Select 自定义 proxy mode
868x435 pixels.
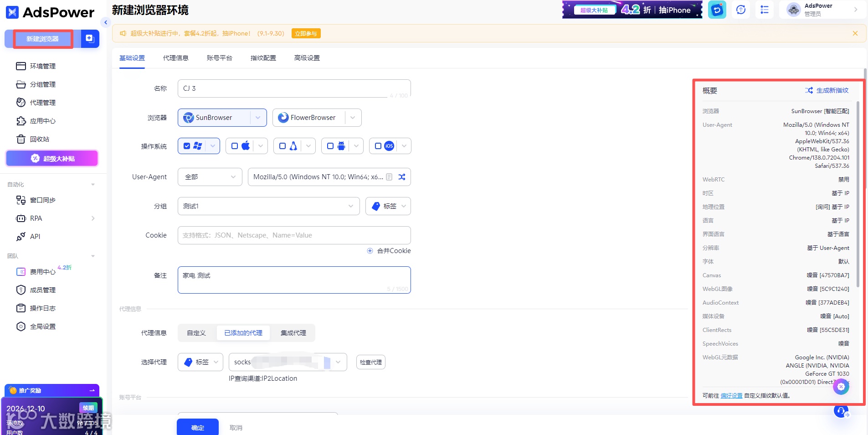(196, 333)
